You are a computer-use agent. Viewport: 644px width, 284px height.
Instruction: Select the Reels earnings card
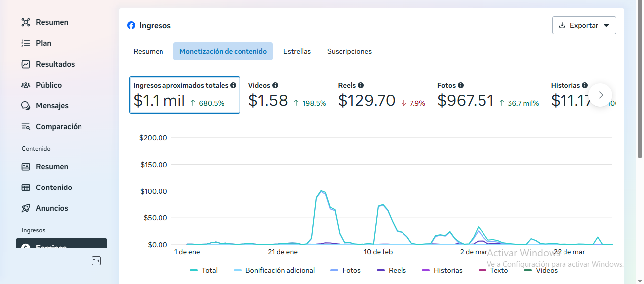coord(382,95)
